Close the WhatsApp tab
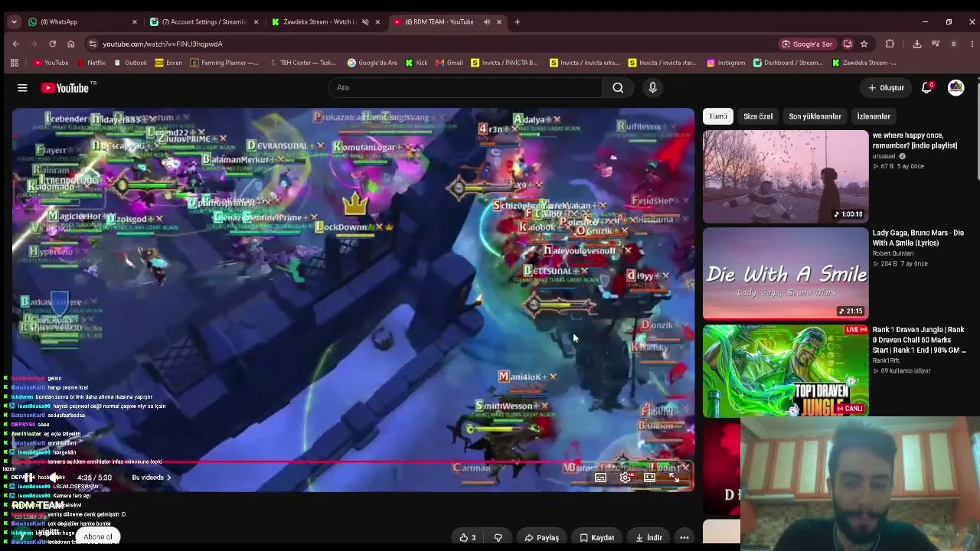 135,22
